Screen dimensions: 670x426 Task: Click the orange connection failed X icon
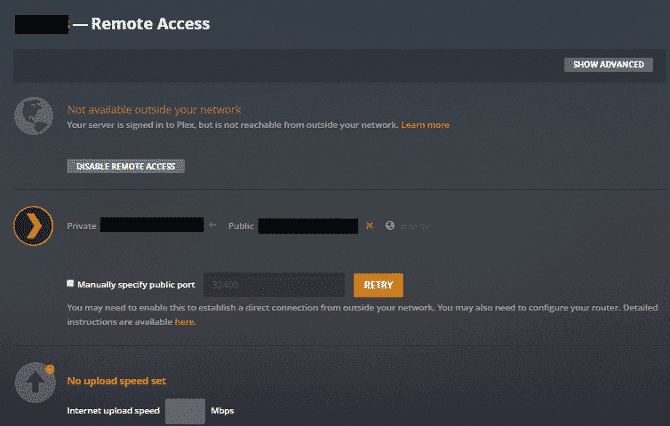click(370, 226)
